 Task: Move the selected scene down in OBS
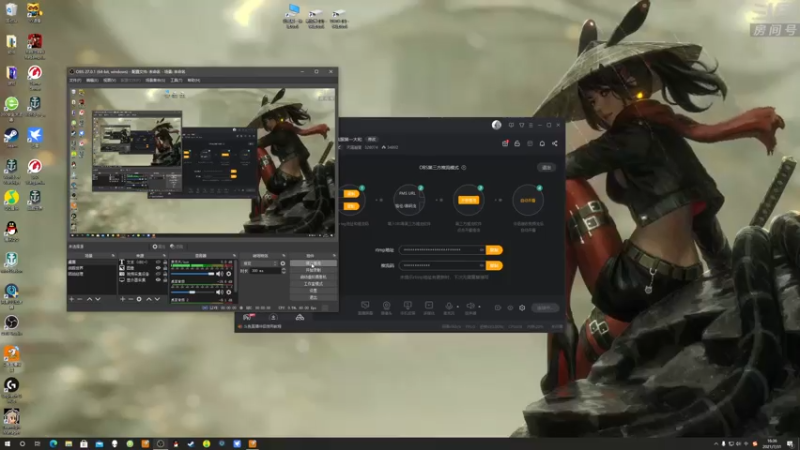tap(97, 299)
